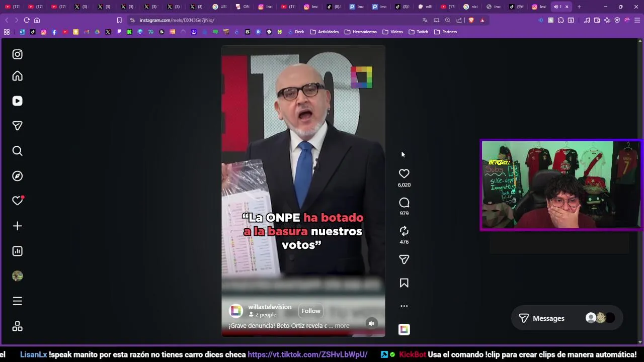644x362 pixels.
Task: Open the Partners bookmarks folder
Action: click(x=446, y=32)
